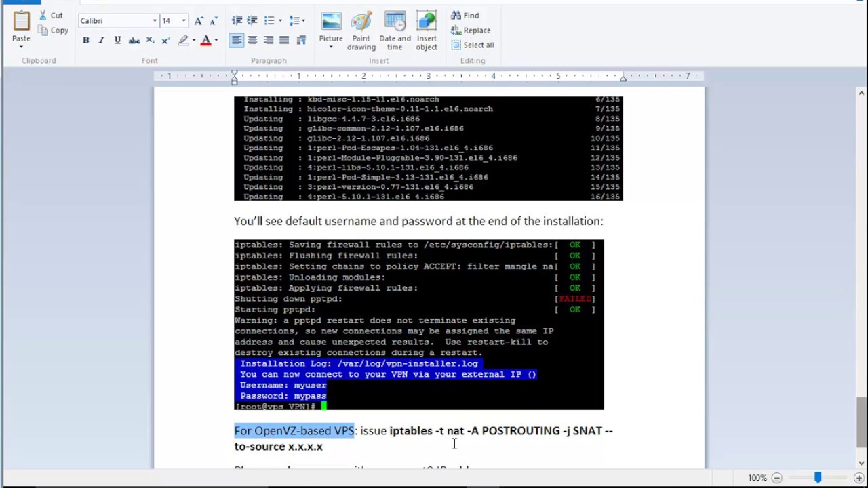Toggle superscript formatting
This screenshot has height=488, width=868.
[x=165, y=41]
